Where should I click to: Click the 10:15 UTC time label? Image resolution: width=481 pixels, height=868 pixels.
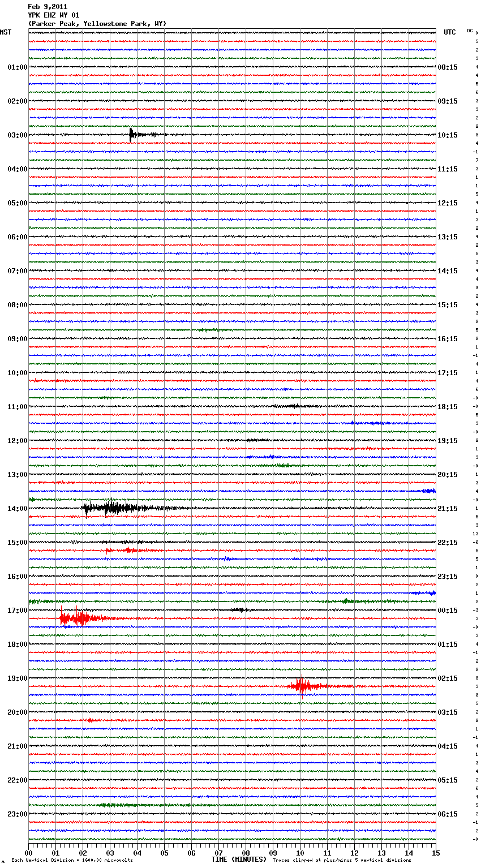(448, 135)
